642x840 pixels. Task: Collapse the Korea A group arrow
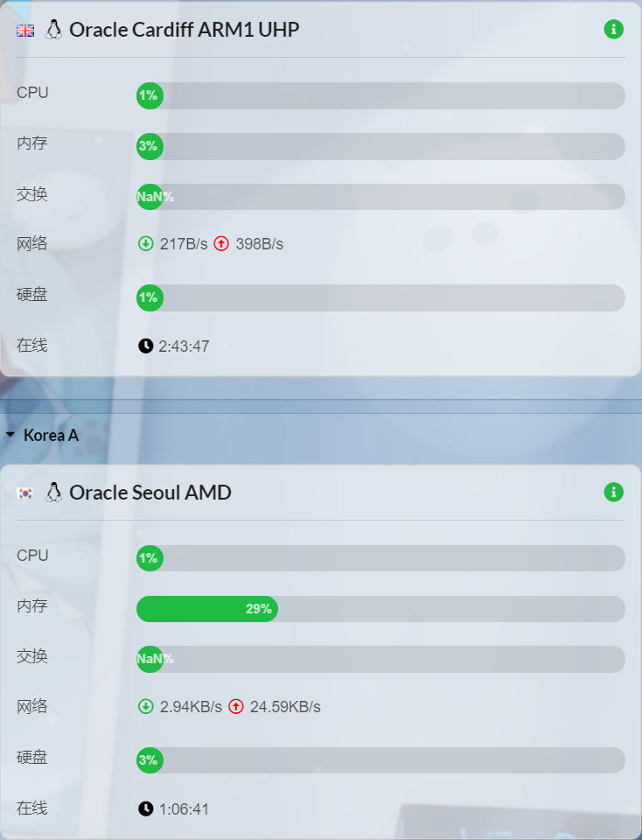point(10,435)
